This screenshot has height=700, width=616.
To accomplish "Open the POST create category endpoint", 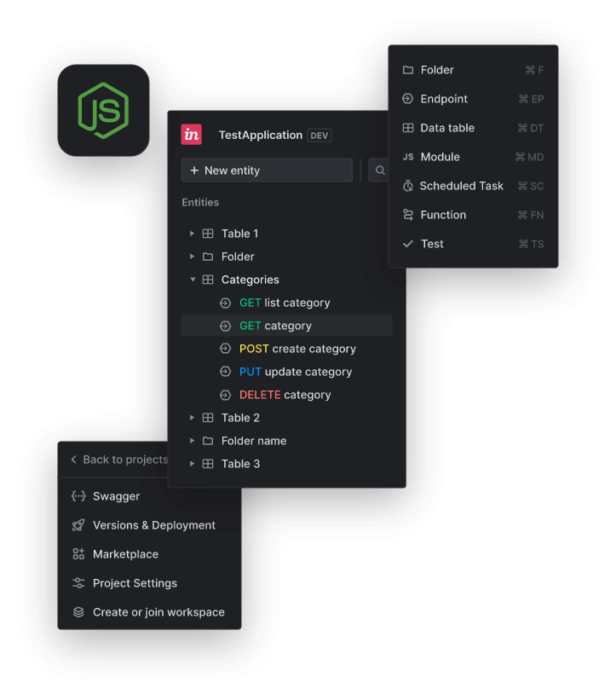I will pyautogui.click(x=297, y=349).
